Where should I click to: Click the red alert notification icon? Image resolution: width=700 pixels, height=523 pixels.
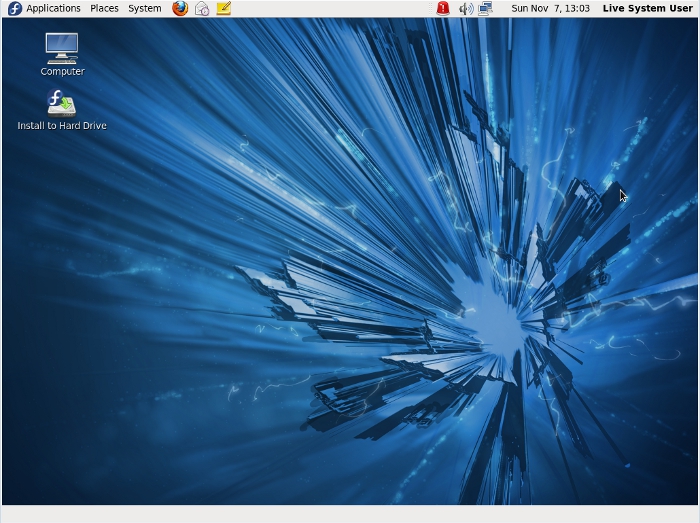[x=443, y=8]
